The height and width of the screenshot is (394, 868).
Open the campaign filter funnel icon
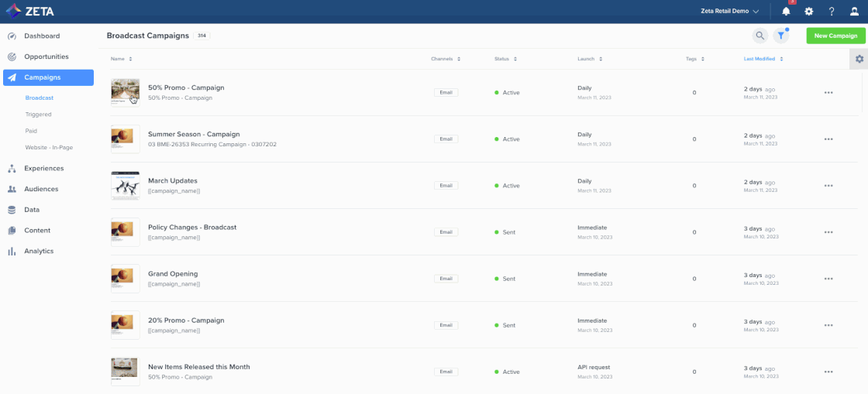click(781, 36)
